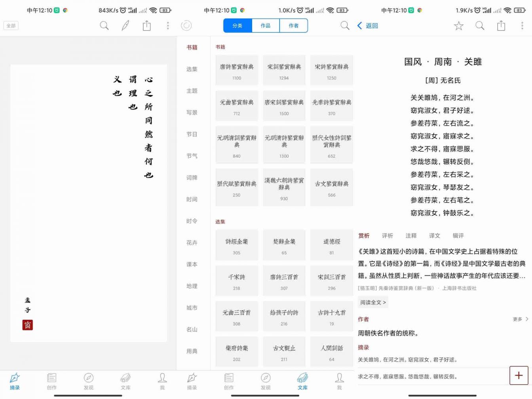The width and height of the screenshot is (532, 399).
Task: Select the 选集 category in the sidebar
Action: click(192, 69)
